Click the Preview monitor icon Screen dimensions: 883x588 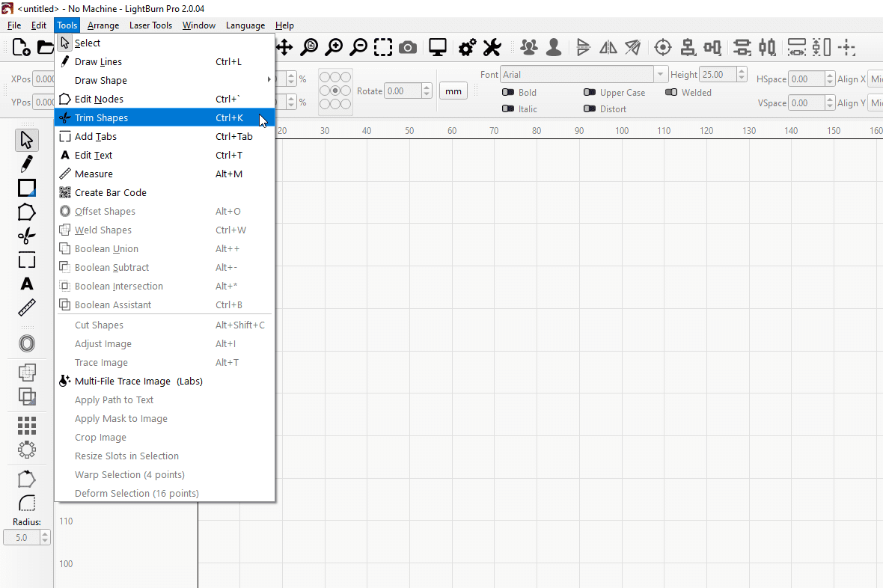(438, 47)
